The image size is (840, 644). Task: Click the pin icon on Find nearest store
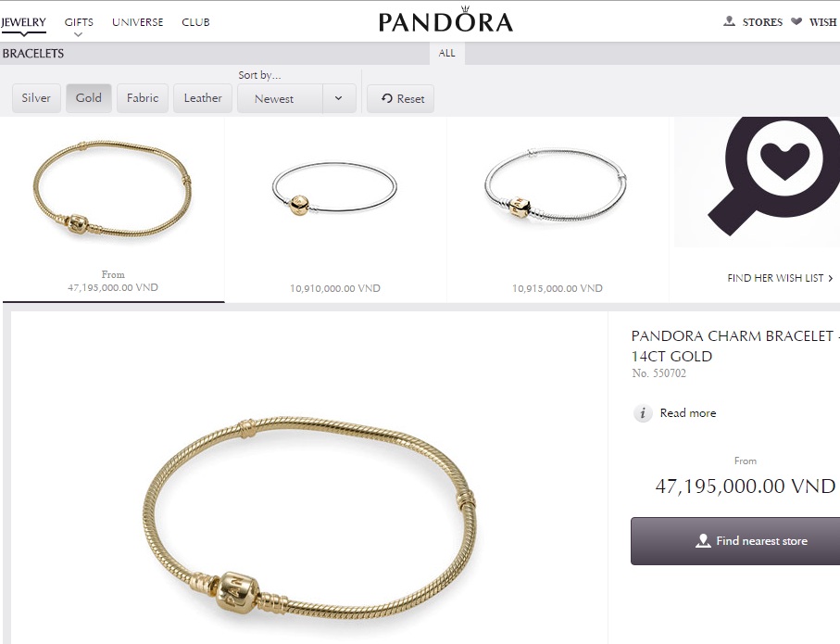[703, 540]
